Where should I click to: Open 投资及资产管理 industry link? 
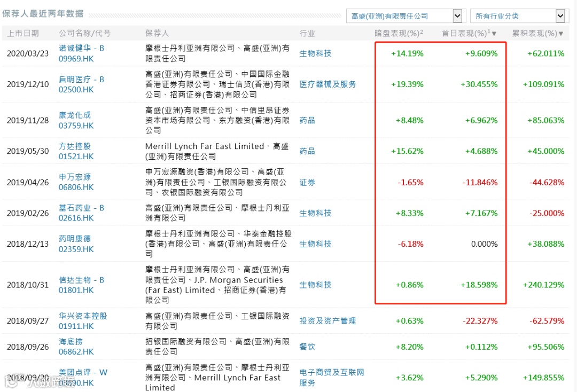pos(328,321)
